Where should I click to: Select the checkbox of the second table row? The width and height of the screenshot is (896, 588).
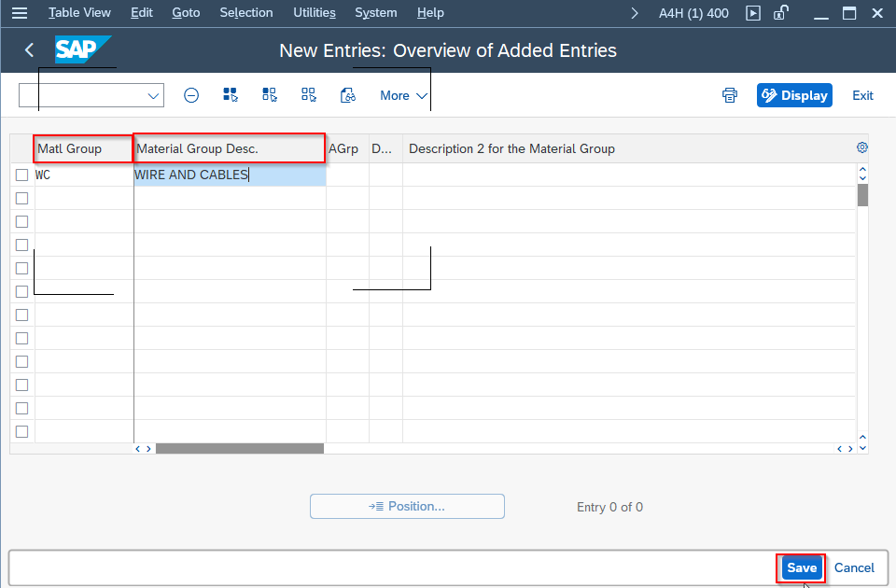point(21,198)
